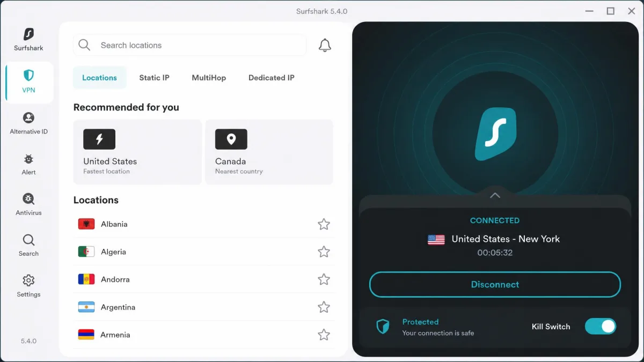This screenshot has height=362, width=644.
Task: Minimize the Surfshark window
Action: [x=589, y=11]
